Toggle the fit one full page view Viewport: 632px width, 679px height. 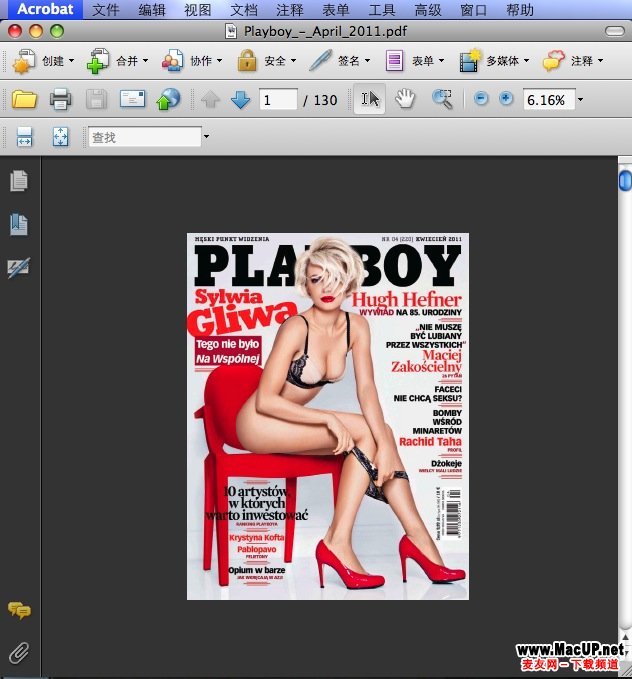point(60,137)
